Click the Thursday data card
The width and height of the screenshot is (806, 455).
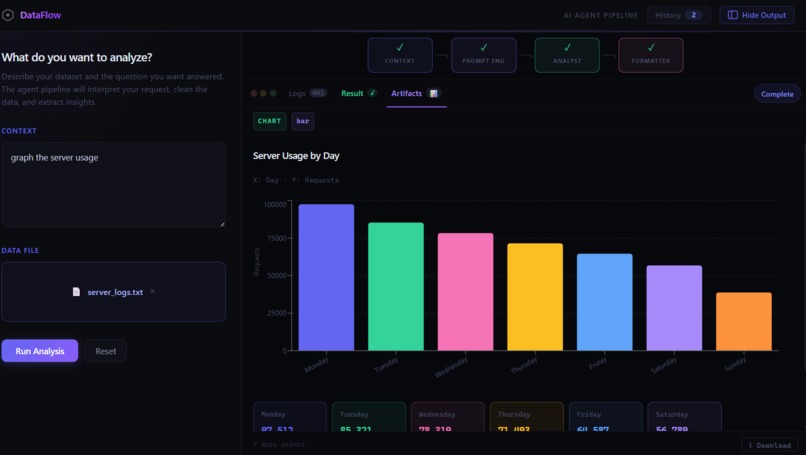[526, 417]
